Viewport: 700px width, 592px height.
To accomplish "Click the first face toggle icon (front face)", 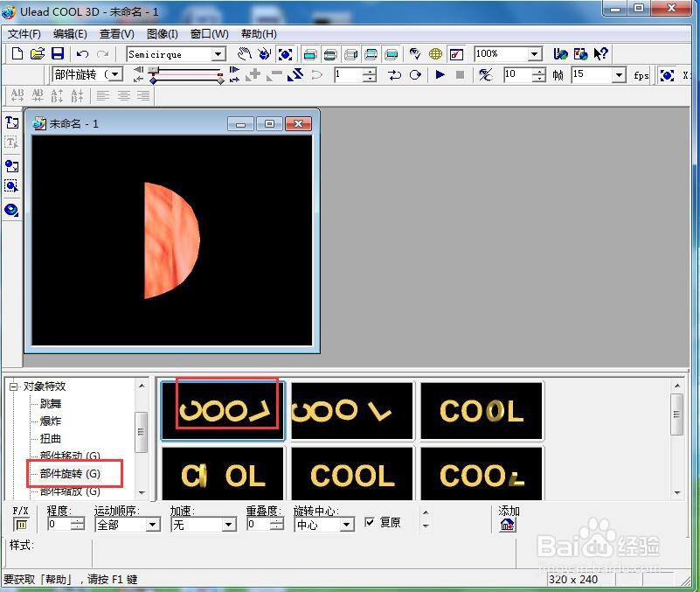I will point(310,54).
